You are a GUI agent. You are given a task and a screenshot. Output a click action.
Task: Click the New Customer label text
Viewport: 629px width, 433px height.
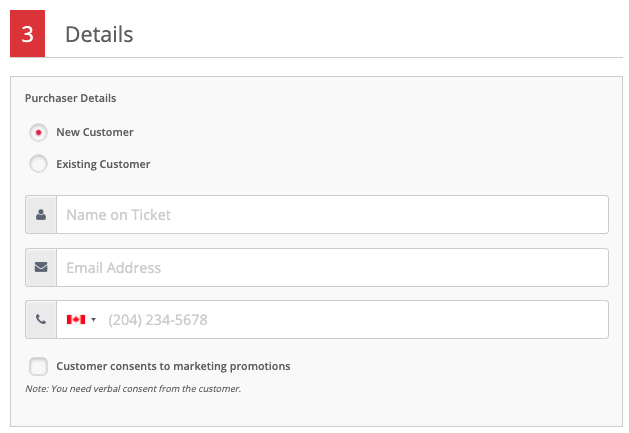coord(95,132)
